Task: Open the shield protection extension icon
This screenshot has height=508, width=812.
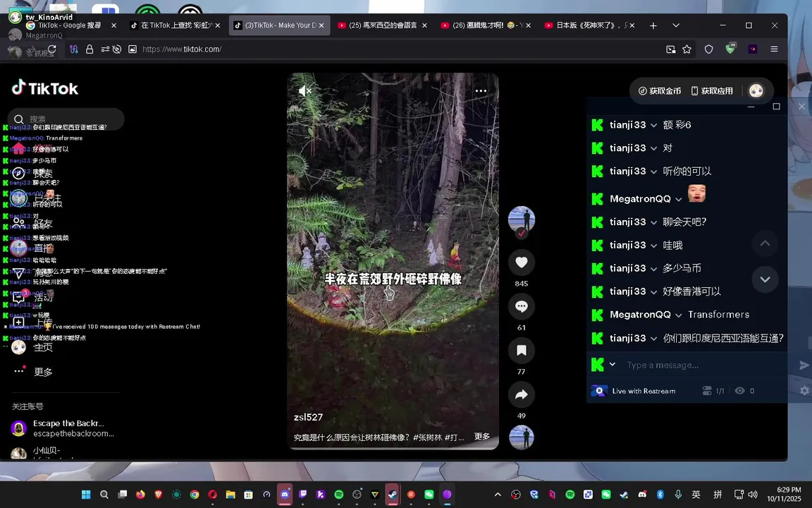Action: 708,49
